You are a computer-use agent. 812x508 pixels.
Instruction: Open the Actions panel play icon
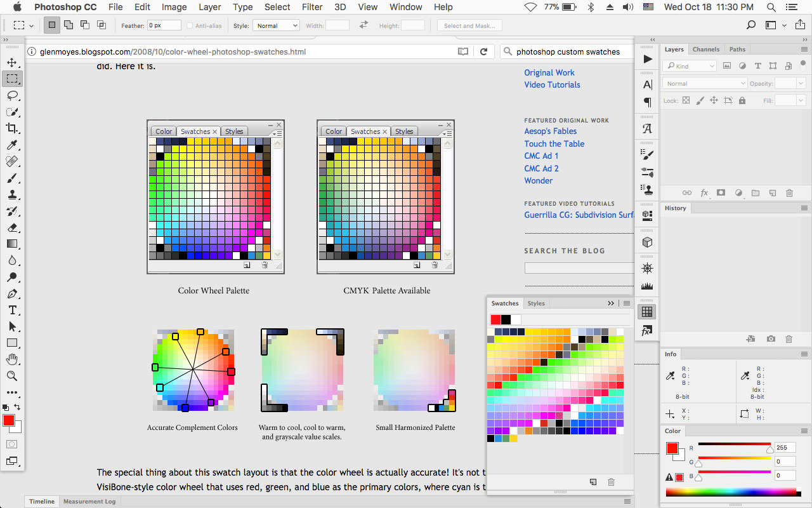[647, 59]
